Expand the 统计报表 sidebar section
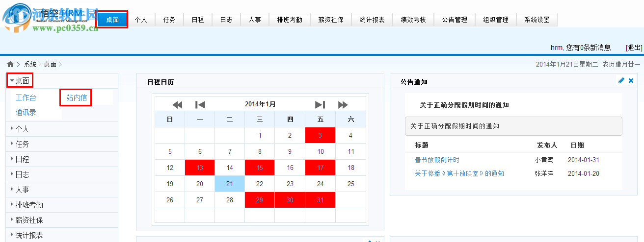This screenshot has height=242, width=644. coord(62,235)
